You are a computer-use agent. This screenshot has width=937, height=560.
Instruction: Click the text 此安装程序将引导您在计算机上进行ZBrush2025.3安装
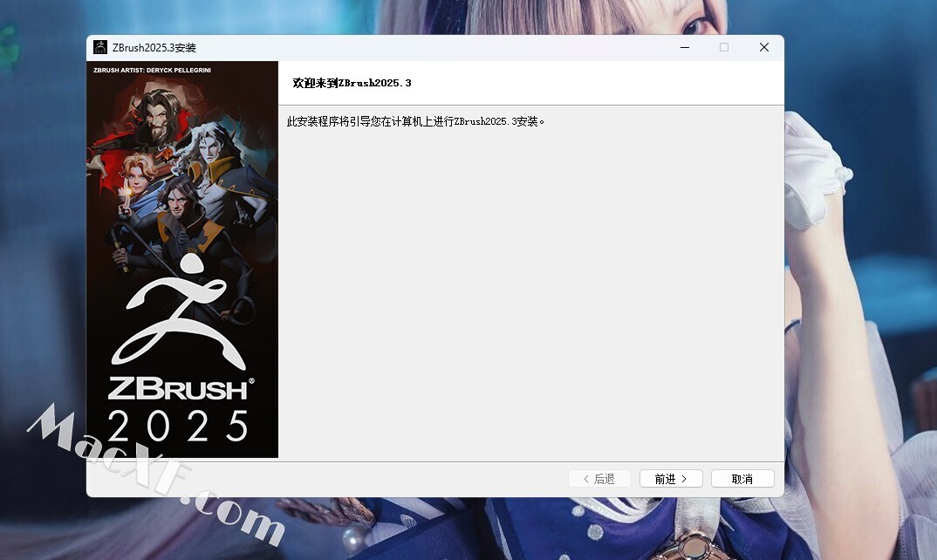pos(415,121)
